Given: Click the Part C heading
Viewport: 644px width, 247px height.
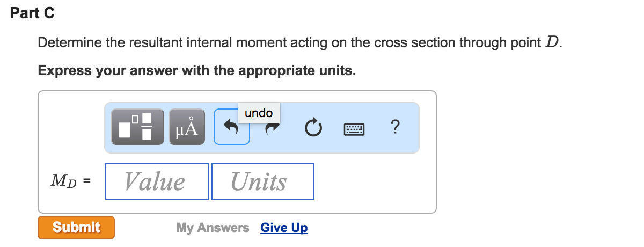Looking at the screenshot, I should point(32,13).
